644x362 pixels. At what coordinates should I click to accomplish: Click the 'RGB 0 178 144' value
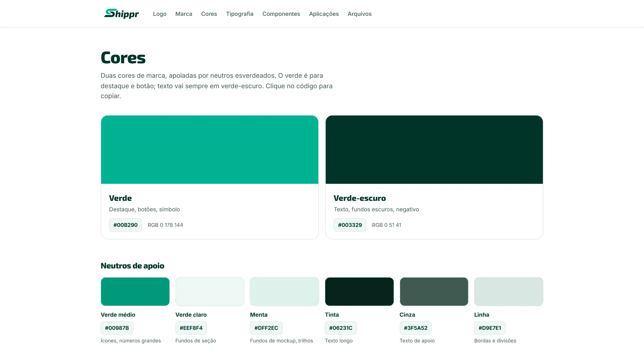(165, 225)
